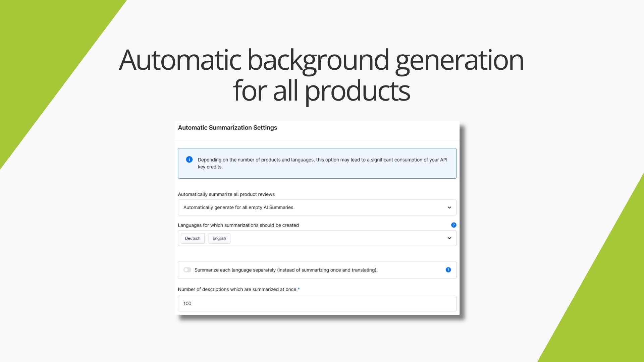644x362 pixels.
Task: Click chevron arrow of the languages selector
Action: coord(449,238)
